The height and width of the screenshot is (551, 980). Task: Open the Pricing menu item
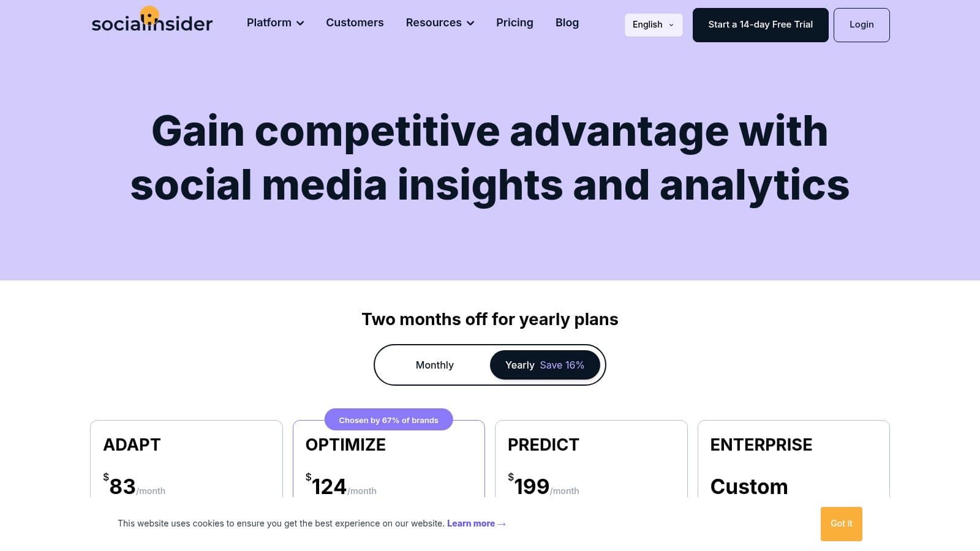click(x=514, y=23)
